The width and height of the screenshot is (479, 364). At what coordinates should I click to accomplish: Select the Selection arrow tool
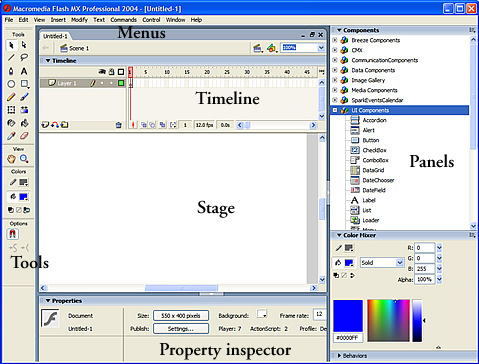coord(11,45)
